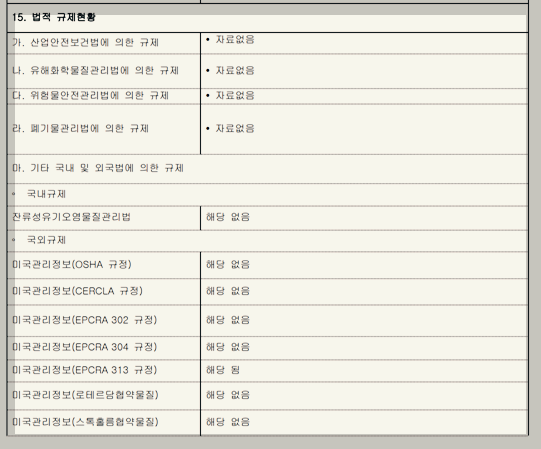This screenshot has width=541, height=449.
Task: Select '나. 유해화학물질관리법에 의한 규제' label
Action: click(x=96, y=70)
